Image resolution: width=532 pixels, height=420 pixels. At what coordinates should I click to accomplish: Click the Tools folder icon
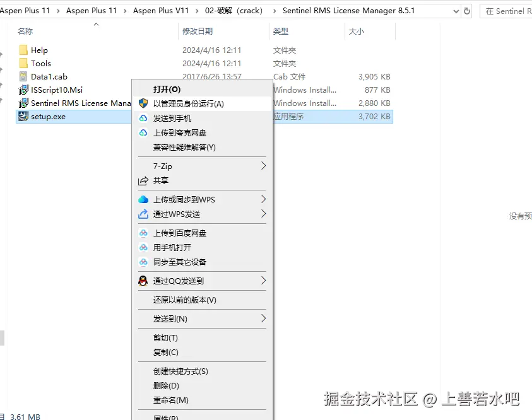click(23, 64)
